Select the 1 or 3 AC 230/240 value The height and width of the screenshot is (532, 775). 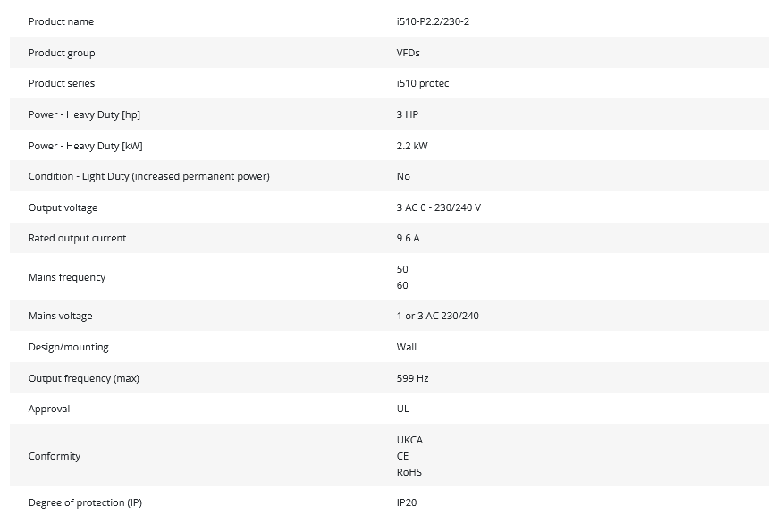437,316
